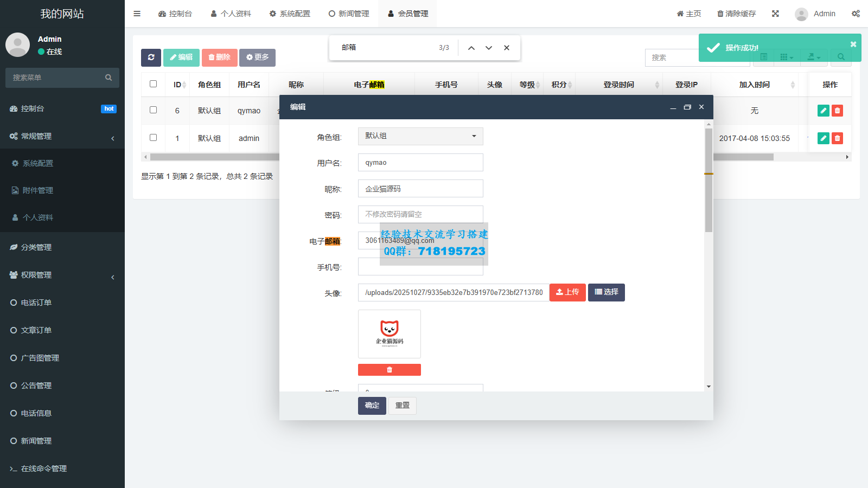Viewport: 868px width, 488px height.
Task: Click the 昵称 input field
Action: point(420,189)
